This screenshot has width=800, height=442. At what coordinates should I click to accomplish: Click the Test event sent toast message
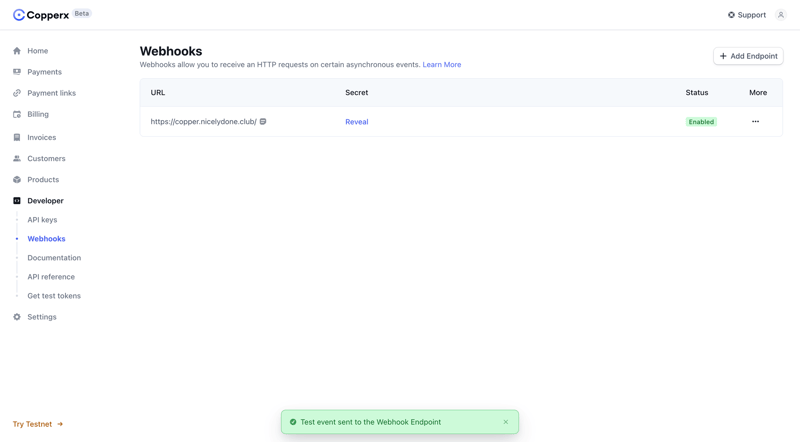click(371, 422)
